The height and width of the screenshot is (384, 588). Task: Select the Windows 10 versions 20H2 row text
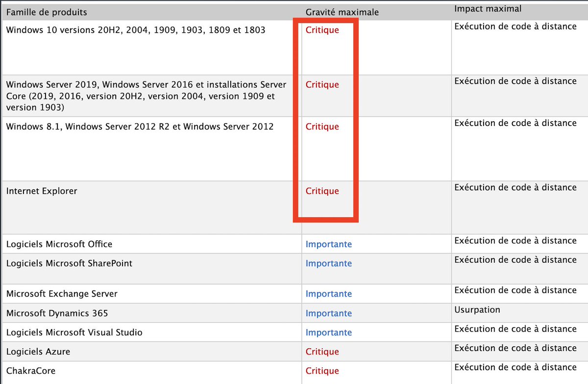[x=136, y=30]
